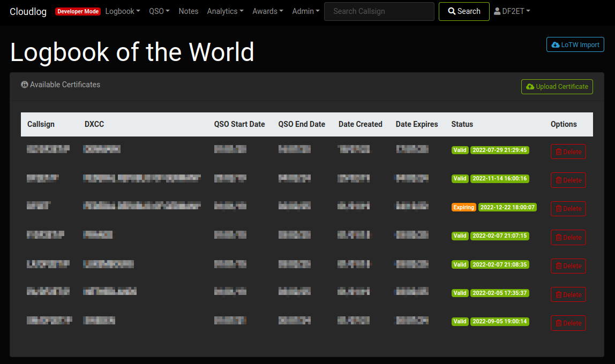This screenshot has height=364, width=615.
Task: Click the 2022-02-05 17:35:37 timestamp badge
Action: pos(500,293)
